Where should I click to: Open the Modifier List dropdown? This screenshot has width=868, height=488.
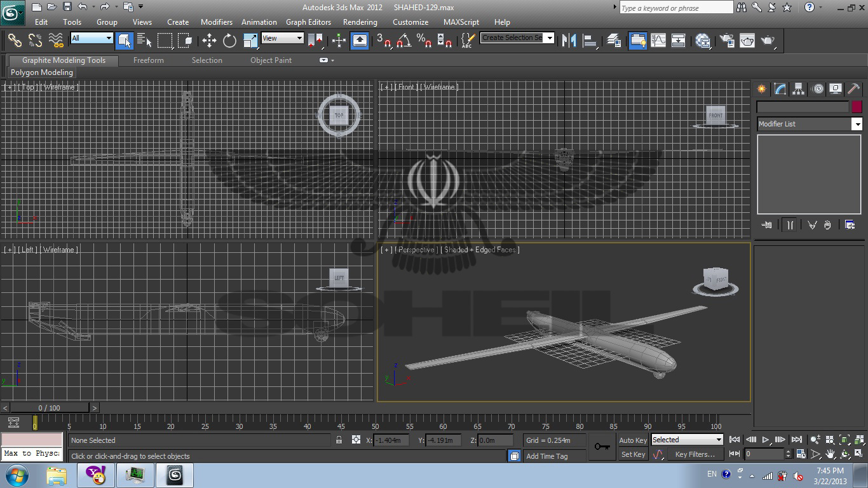click(x=809, y=124)
